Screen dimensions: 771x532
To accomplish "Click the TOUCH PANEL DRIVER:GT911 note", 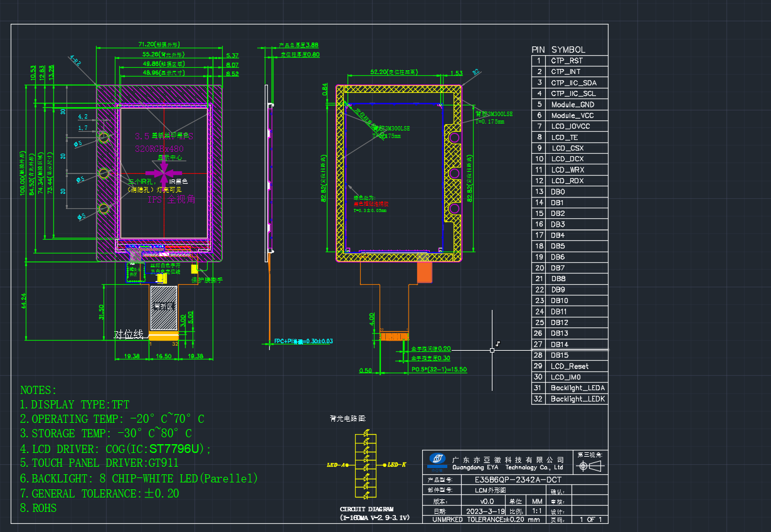I will [x=99, y=464].
